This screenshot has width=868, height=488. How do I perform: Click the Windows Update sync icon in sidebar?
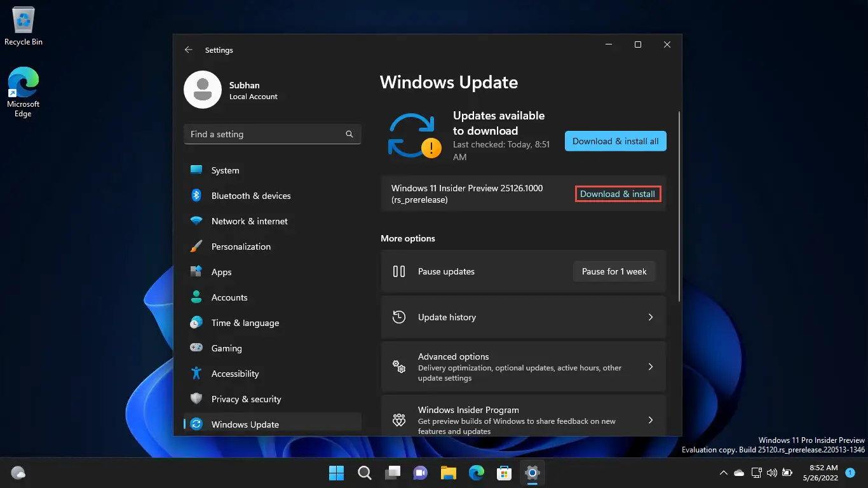coord(196,424)
